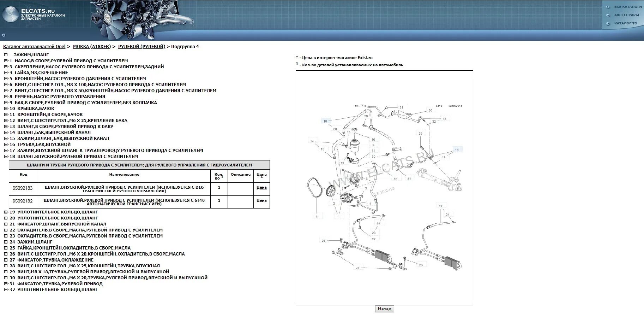Open Каталог автозапчастей Opel breadcrumb
The width and height of the screenshot is (644, 317).
34,47
